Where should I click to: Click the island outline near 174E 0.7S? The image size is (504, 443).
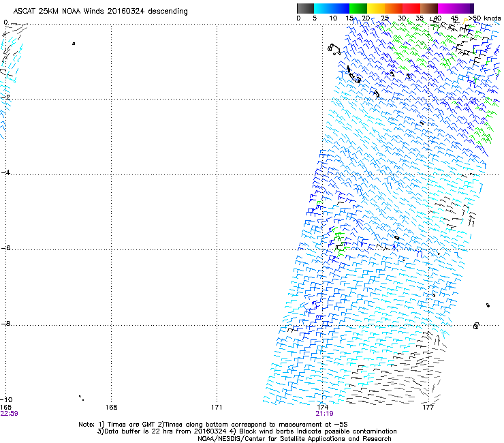[334, 49]
